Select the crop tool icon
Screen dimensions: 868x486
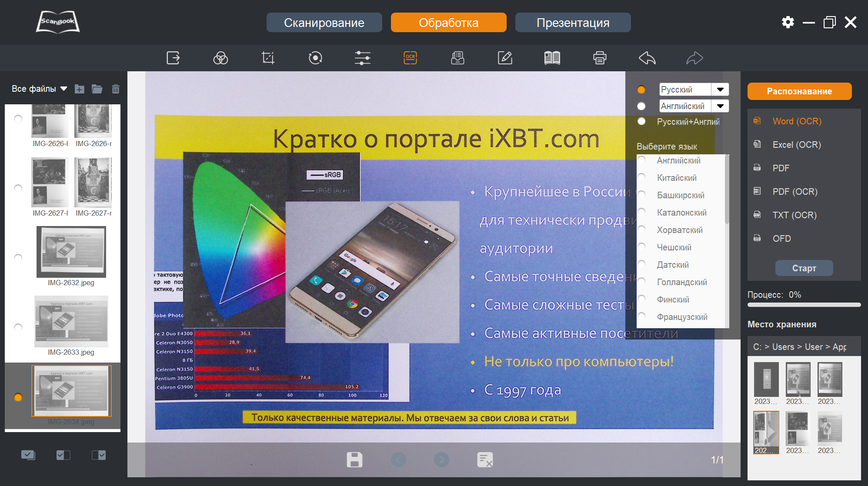point(268,58)
